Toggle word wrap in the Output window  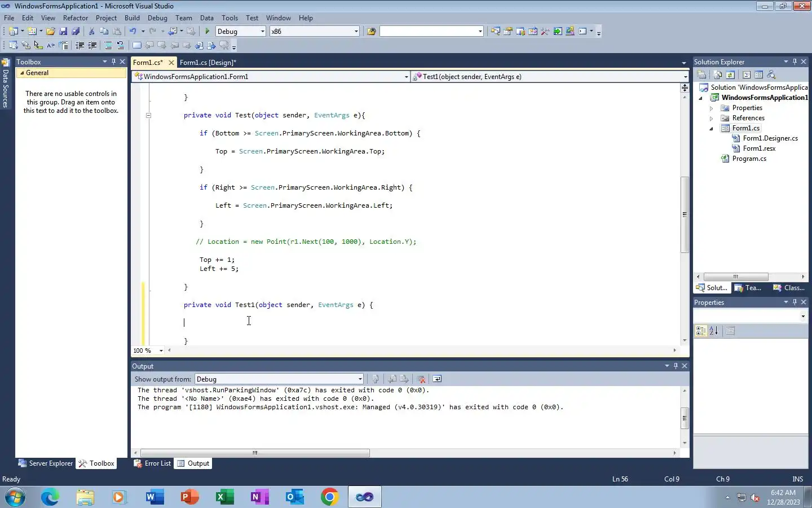coord(437,379)
